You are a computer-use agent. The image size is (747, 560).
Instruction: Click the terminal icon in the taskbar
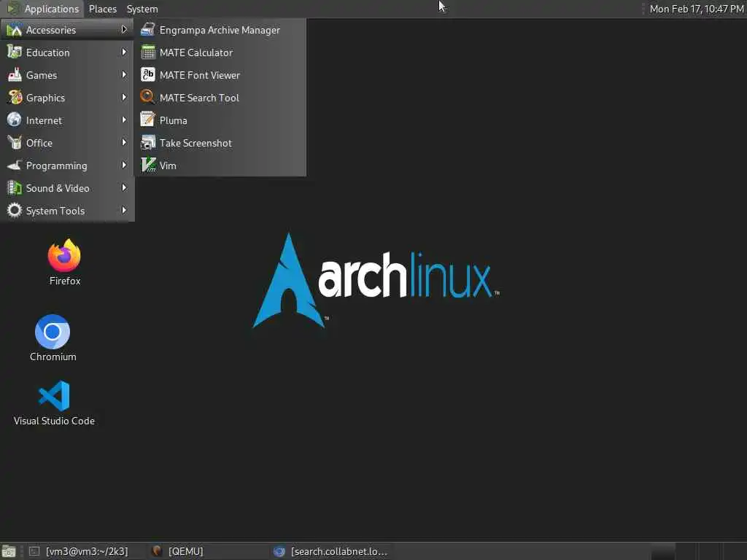[34, 551]
